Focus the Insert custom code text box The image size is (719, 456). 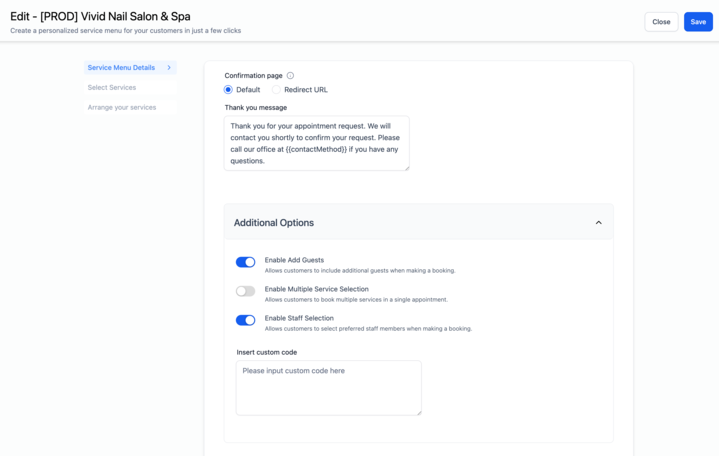328,388
